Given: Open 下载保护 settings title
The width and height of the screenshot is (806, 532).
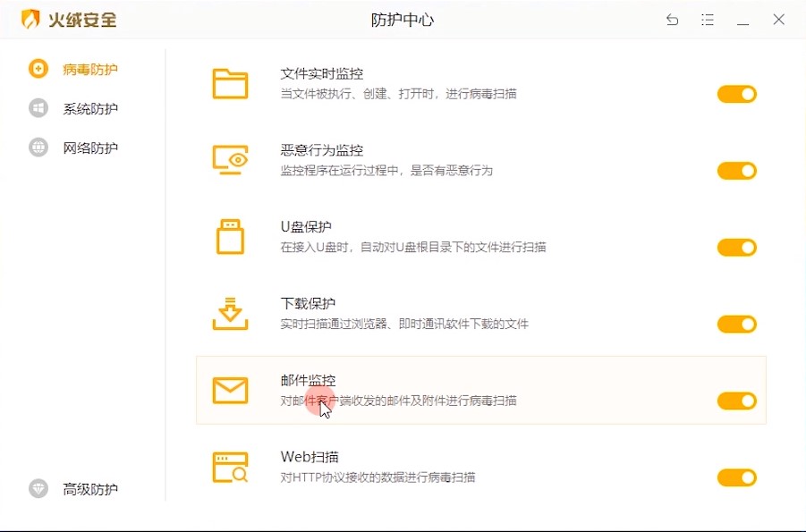Looking at the screenshot, I should [308, 303].
